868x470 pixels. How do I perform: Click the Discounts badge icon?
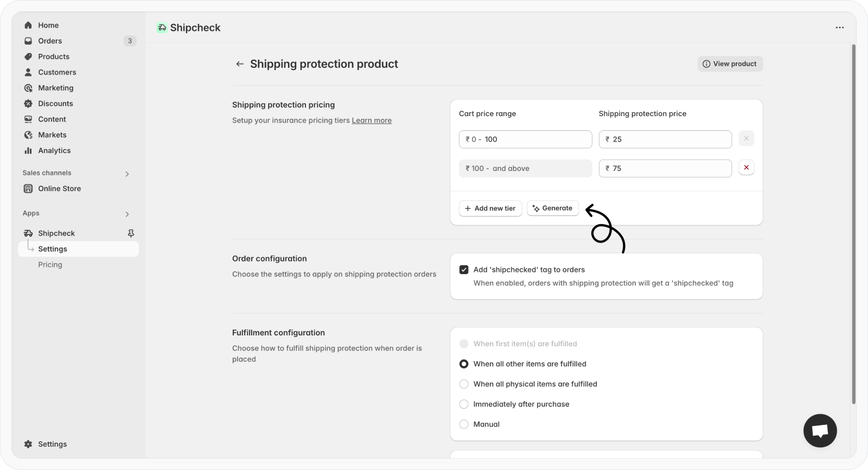28,104
